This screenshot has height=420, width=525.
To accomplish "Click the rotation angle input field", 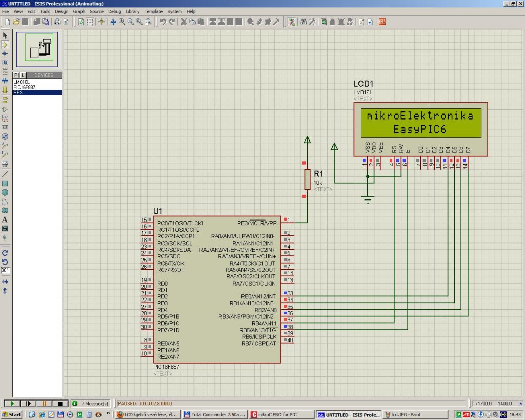I will pyautogui.click(x=6, y=270).
